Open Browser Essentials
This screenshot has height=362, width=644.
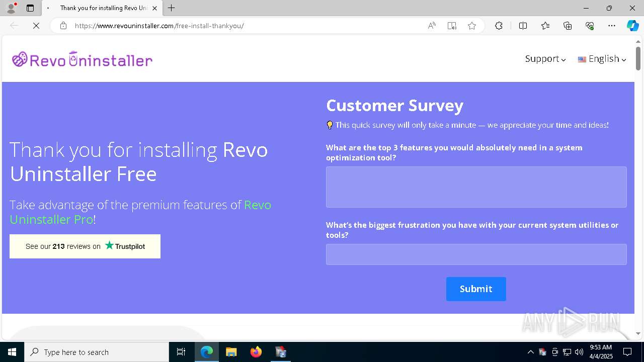[x=590, y=26]
